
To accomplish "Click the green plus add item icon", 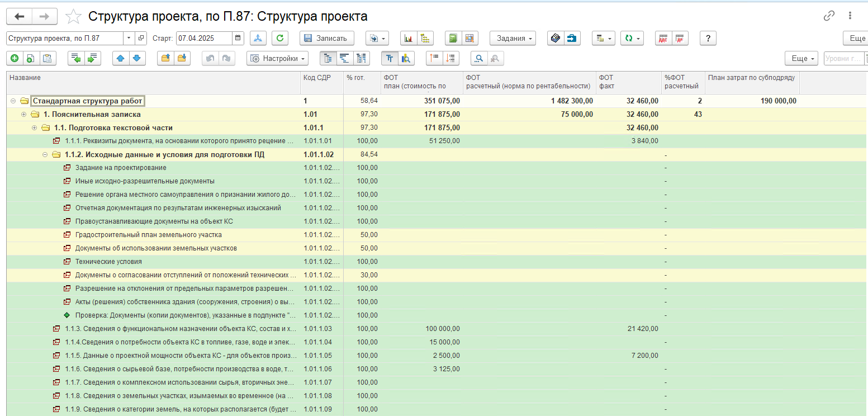I will coord(15,58).
